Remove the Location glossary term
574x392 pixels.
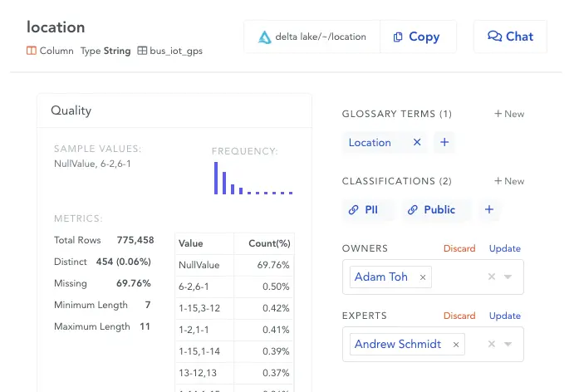coord(417,142)
